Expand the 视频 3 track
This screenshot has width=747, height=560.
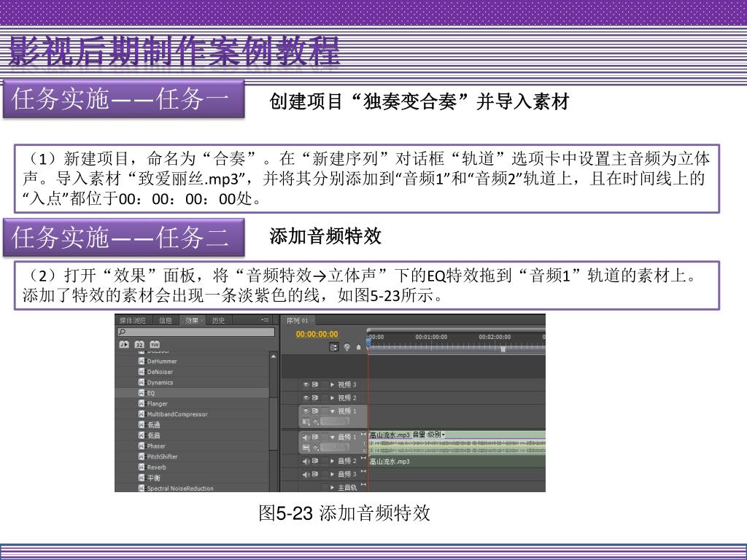click(333, 384)
